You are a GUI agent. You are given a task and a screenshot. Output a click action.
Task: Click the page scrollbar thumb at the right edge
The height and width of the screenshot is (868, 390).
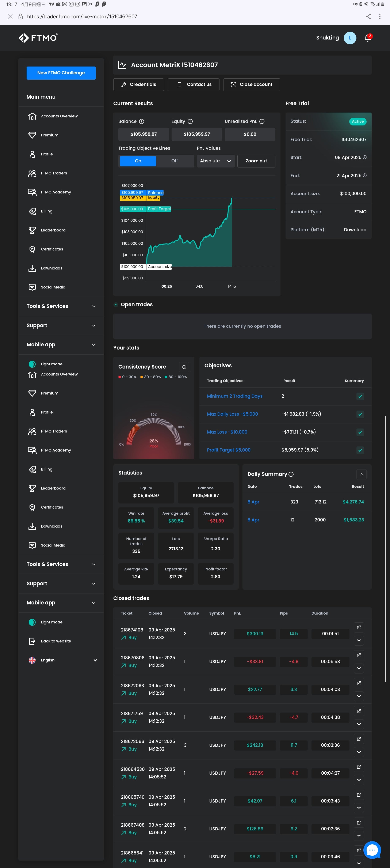pos(386,549)
